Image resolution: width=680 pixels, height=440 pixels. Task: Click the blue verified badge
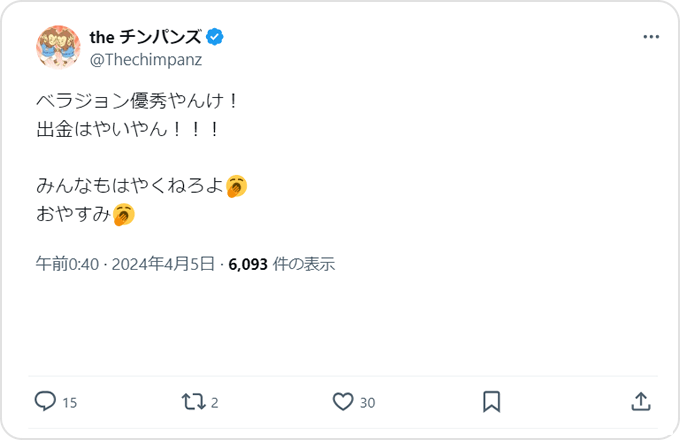(x=215, y=37)
